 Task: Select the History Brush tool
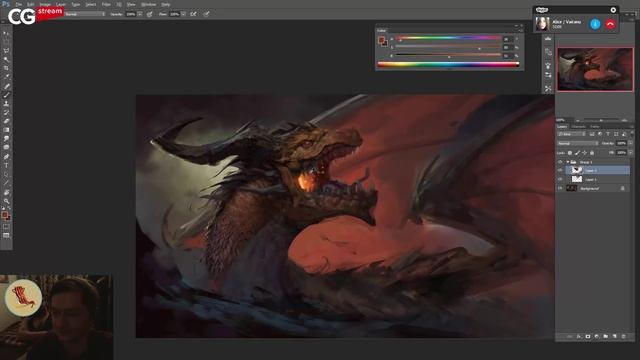[6, 112]
